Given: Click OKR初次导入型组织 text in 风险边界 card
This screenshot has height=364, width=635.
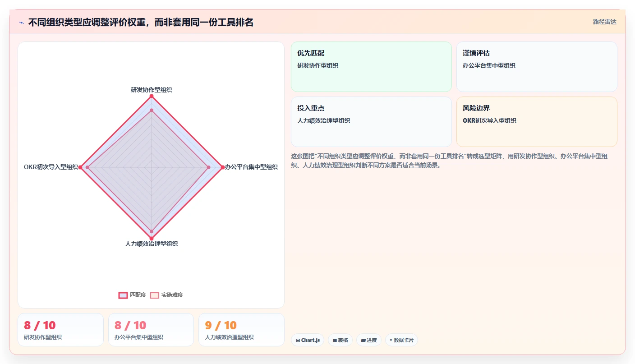Looking at the screenshot, I should pyautogui.click(x=489, y=120).
